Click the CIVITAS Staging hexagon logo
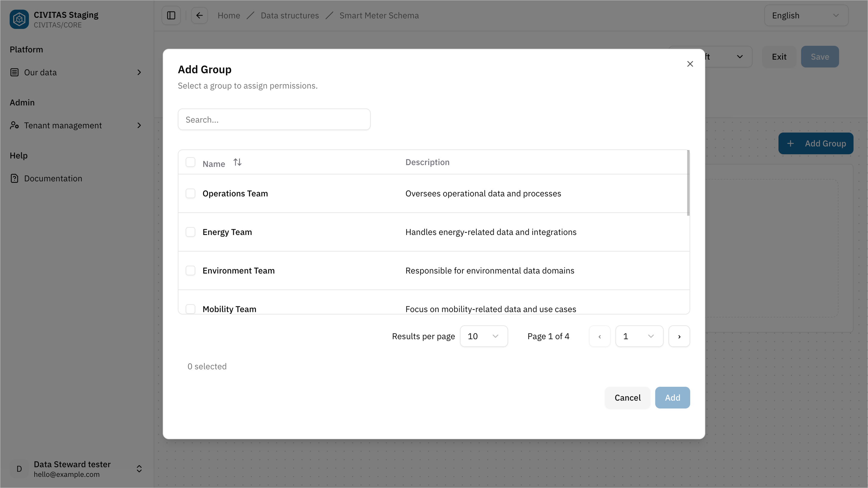This screenshot has height=488, width=868. [19, 19]
